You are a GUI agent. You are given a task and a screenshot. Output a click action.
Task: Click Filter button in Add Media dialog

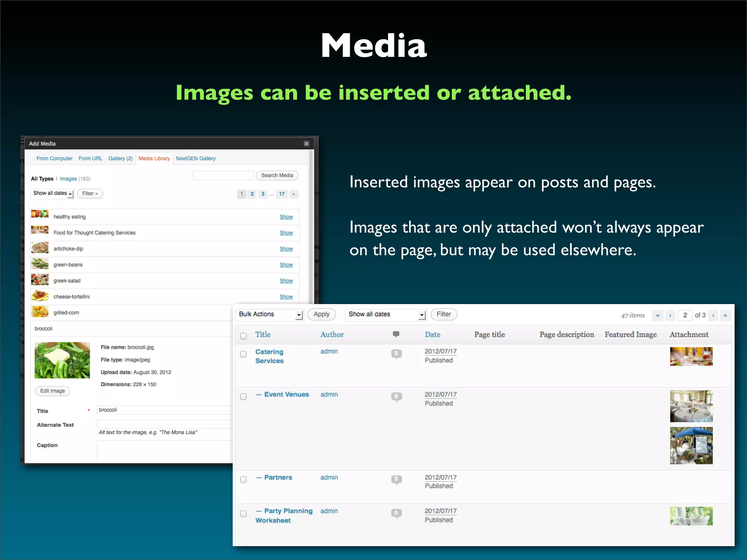(x=90, y=194)
